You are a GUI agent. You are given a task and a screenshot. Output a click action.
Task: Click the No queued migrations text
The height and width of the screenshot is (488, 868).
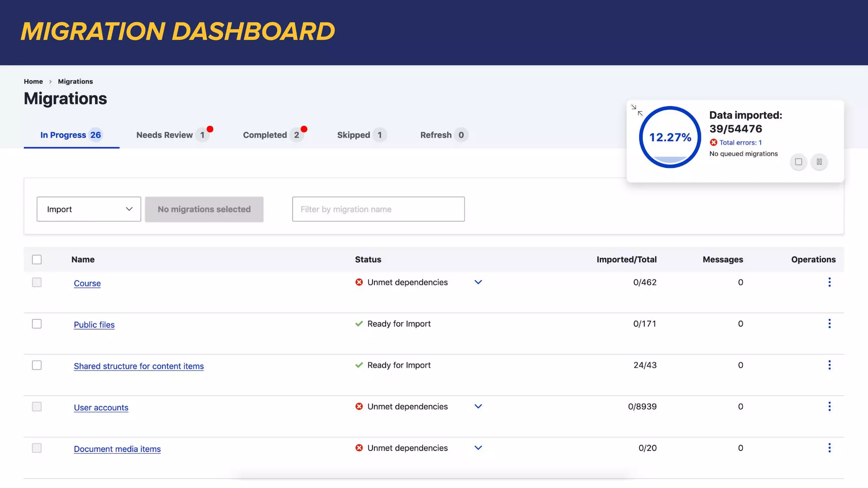743,154
